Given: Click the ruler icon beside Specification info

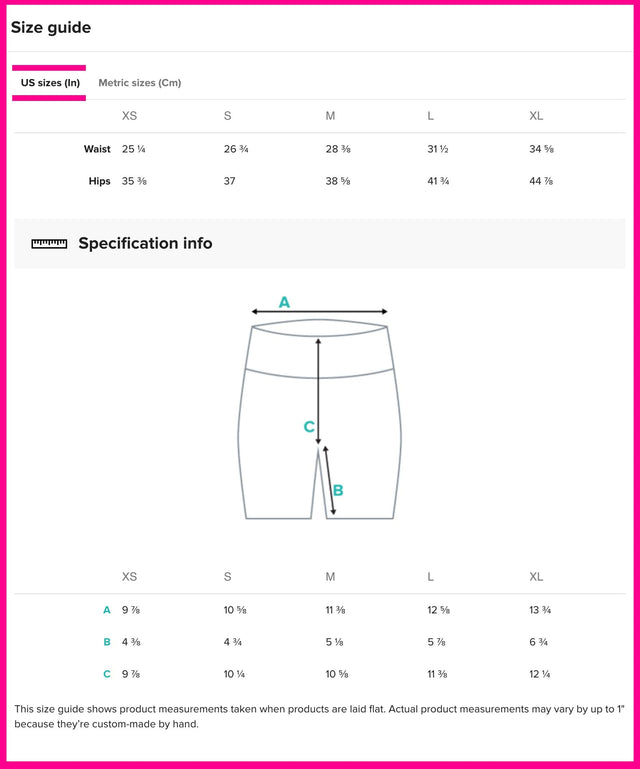Looking at the screenshot, I should 49,243.
